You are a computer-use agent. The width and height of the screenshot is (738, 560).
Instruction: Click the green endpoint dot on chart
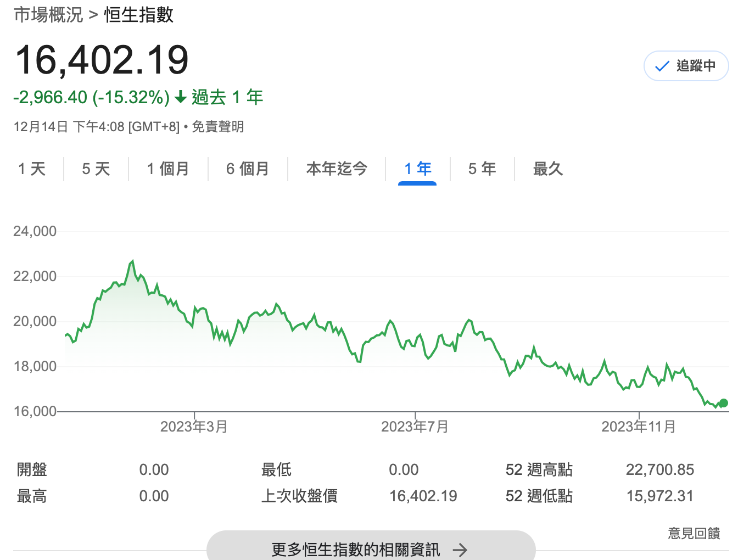coord(724,403)
